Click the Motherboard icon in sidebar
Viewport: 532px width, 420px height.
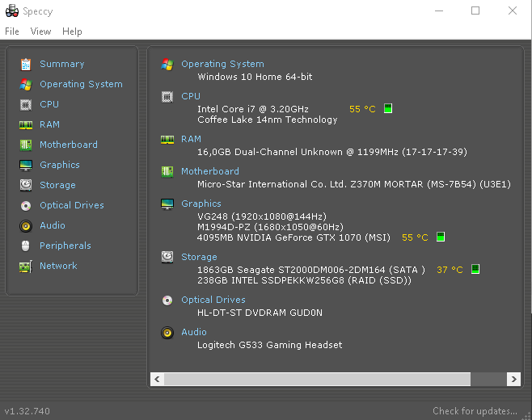click(x=26, y=145)
